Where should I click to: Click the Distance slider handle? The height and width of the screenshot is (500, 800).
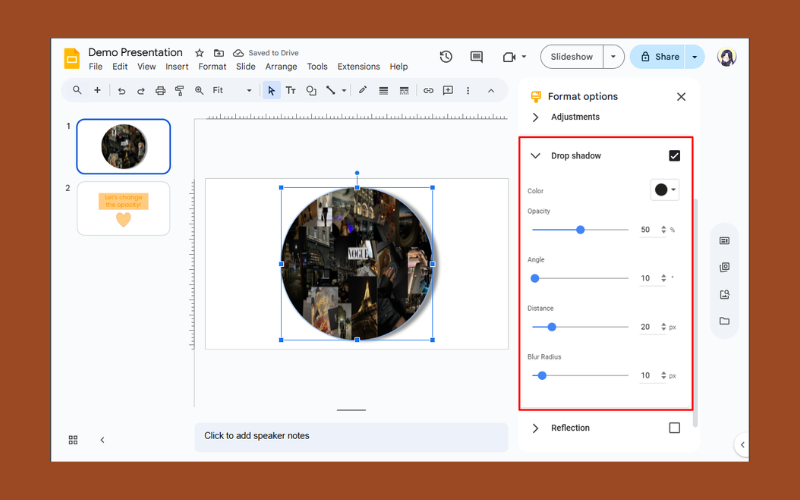point(552,327)
